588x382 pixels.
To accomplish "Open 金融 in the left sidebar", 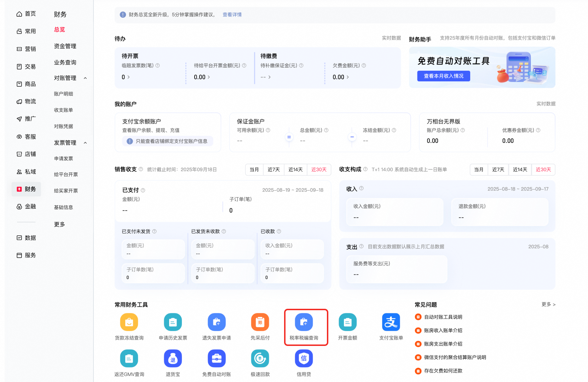I will coord(26,207).
